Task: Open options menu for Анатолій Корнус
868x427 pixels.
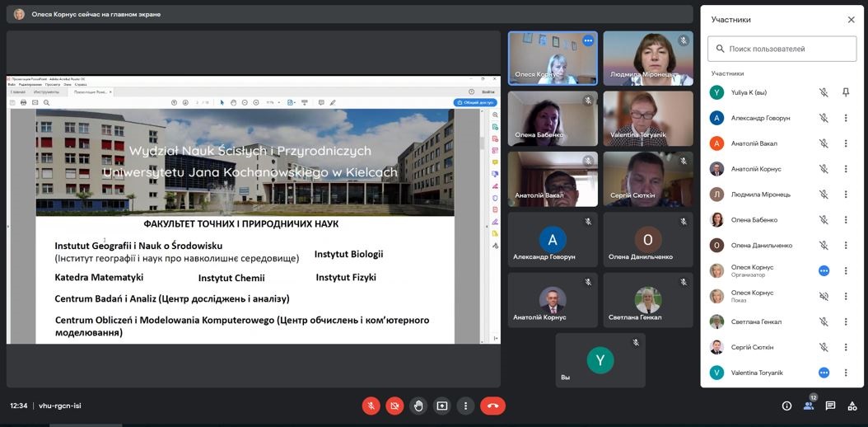Action: pos(846,169)
